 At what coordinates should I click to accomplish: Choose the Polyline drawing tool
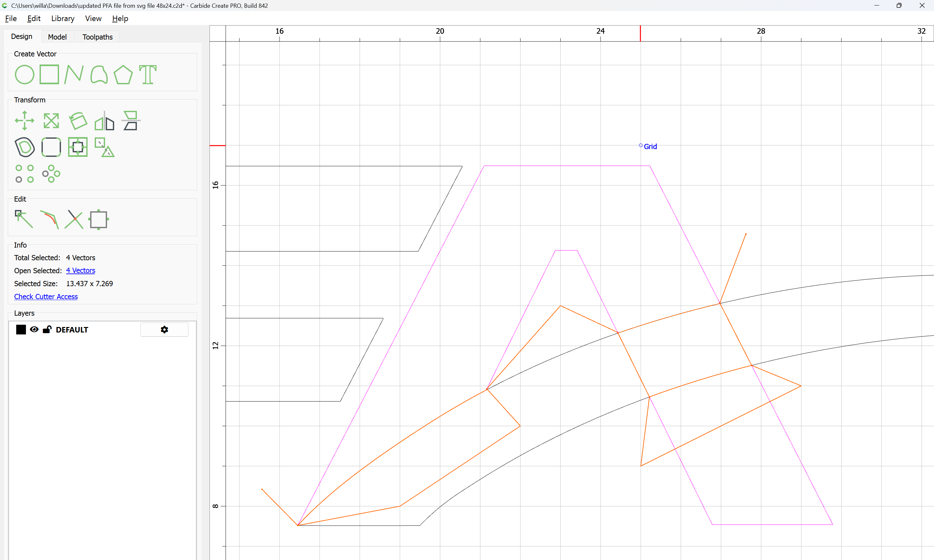point(74,74)
